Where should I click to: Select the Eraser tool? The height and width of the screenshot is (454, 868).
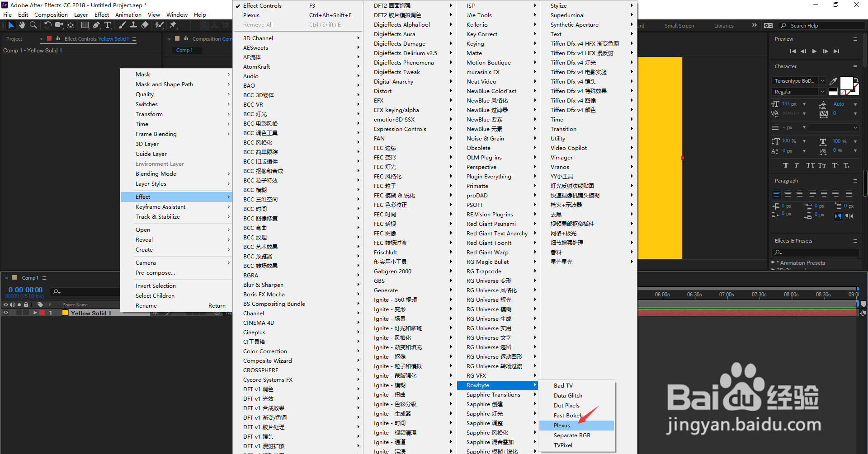[x=145, y=25]
